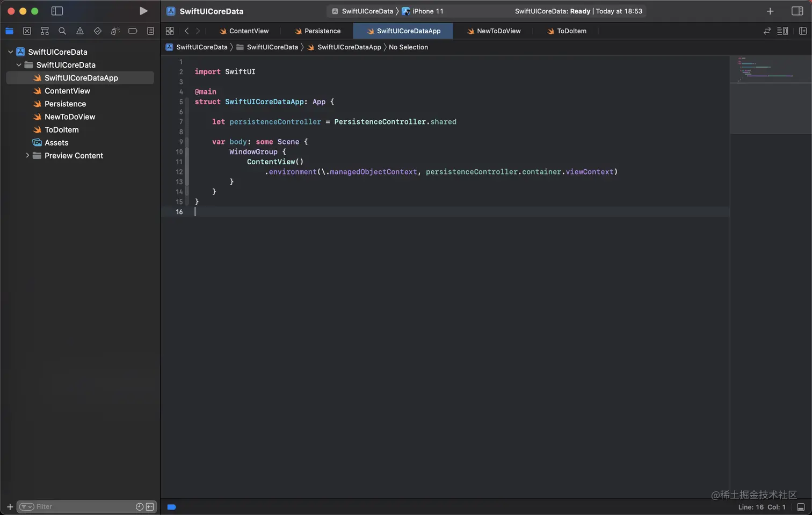Open the Source Control navigator icon
Screen dimensions: 812x515
coord(27,31)
